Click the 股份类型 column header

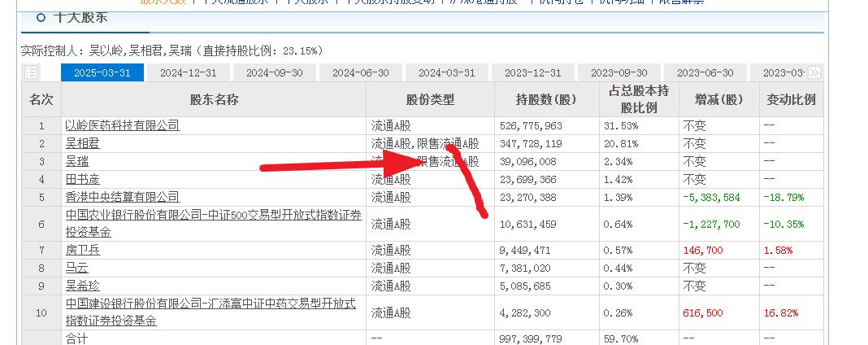430,100
